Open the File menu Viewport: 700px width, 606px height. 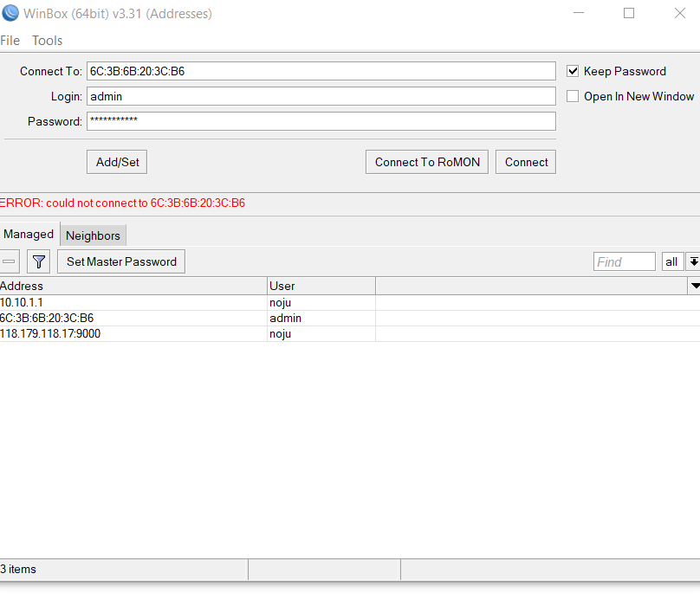coord(10,41)
